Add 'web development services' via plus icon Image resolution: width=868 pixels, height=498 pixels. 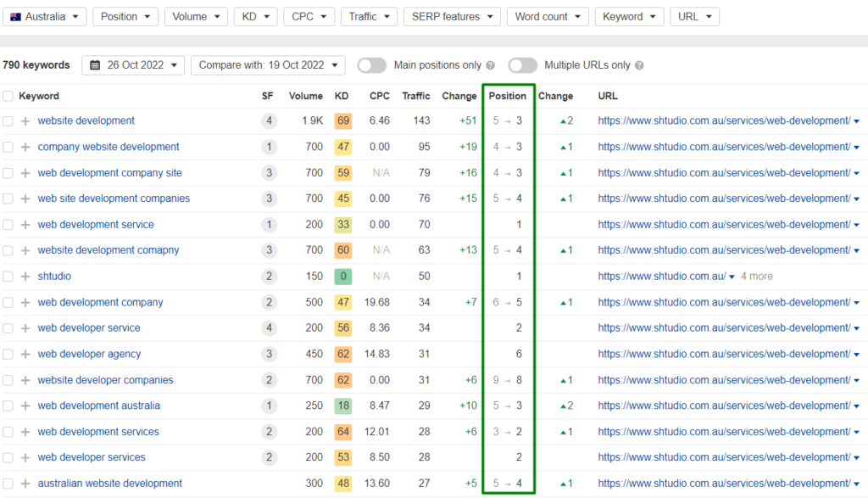tap(25, 432)
